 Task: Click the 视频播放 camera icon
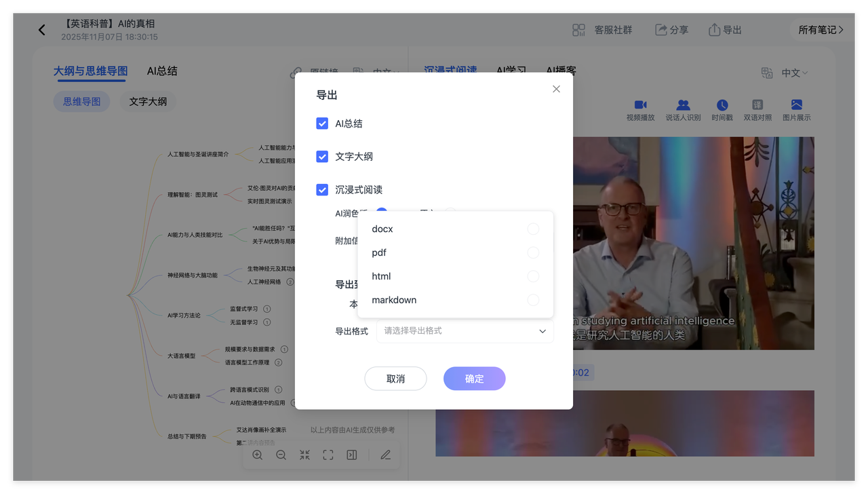coord(640,105)
